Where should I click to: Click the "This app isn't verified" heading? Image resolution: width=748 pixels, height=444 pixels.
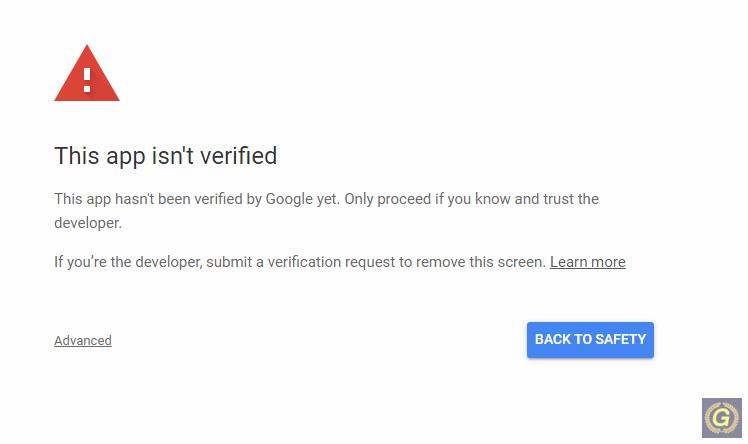pyautogui.click(x=165, y=156)
